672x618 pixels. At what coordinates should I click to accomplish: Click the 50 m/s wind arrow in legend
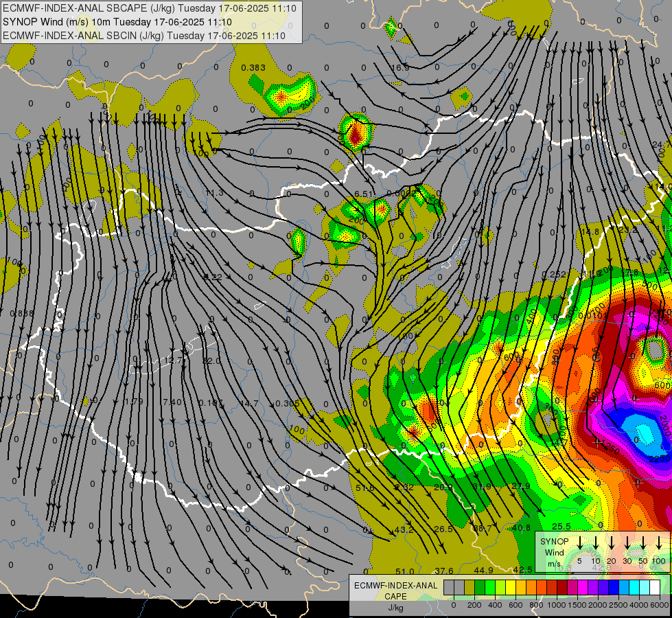tap(643, 543)
